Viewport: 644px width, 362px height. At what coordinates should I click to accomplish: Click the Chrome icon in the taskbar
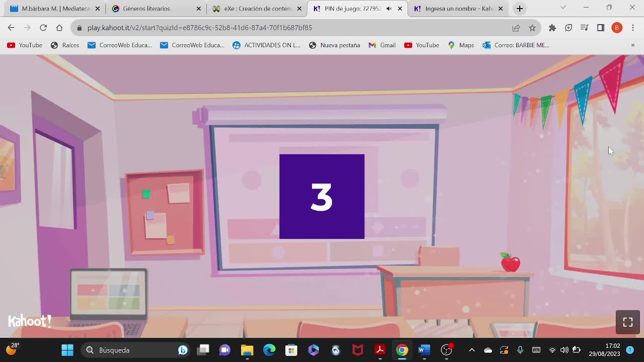coord(402,350)
